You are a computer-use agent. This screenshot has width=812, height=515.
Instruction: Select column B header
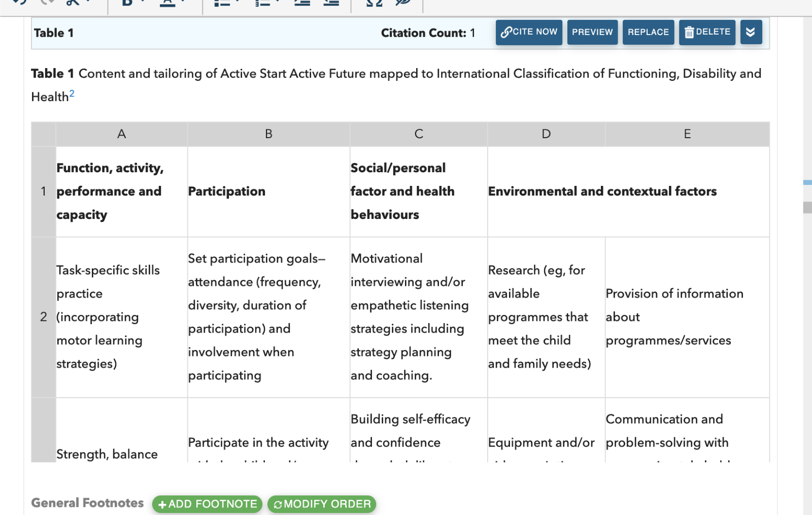tap(268, 134)
